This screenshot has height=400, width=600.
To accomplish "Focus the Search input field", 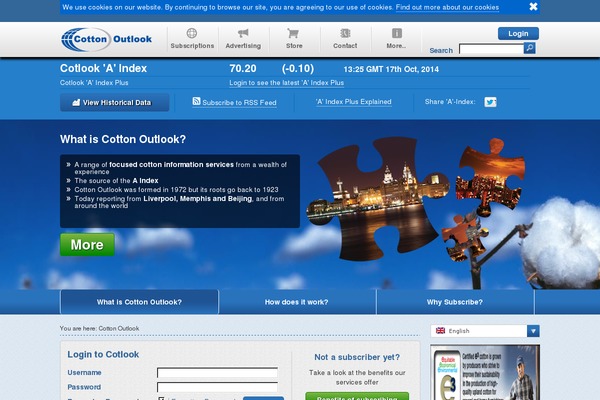I will coord(491,49).
